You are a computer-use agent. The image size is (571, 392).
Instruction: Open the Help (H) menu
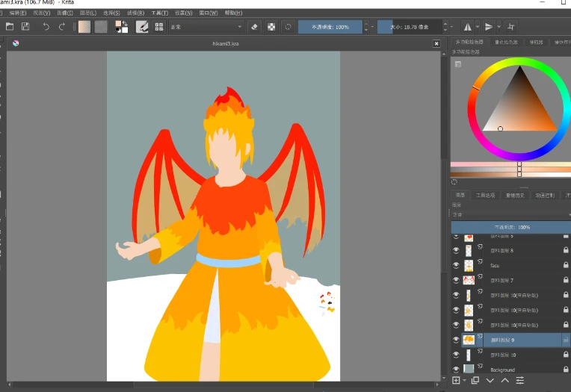pos(233,13)
